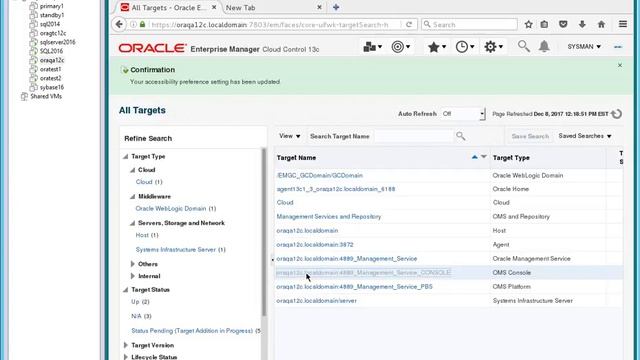Select sqlserver2016 VM in sidebar
The image size is (640, 360).
click(58, 42)
